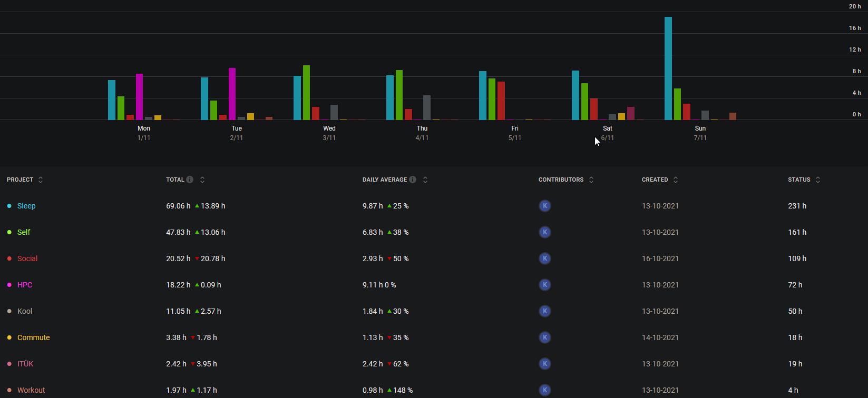
Task: Click Self total 47.83 h
Action: coord(179,232)
